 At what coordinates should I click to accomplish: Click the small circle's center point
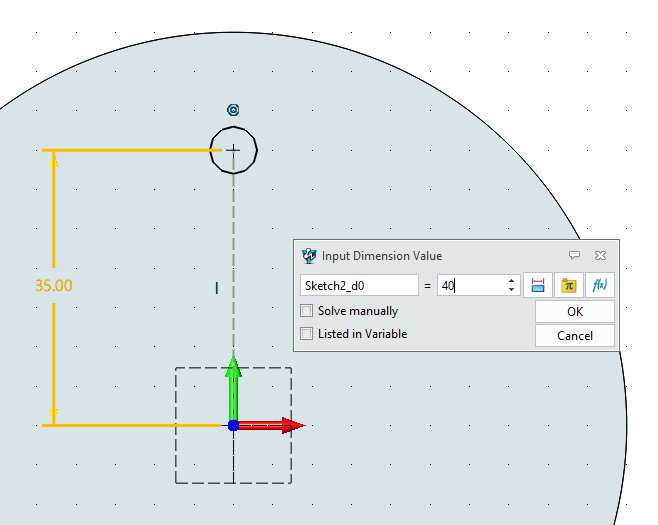[x=234, y=149]
